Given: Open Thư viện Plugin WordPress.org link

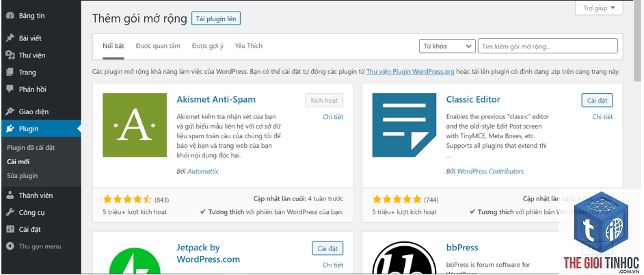Looking at the screenshot, I should 410,71.
